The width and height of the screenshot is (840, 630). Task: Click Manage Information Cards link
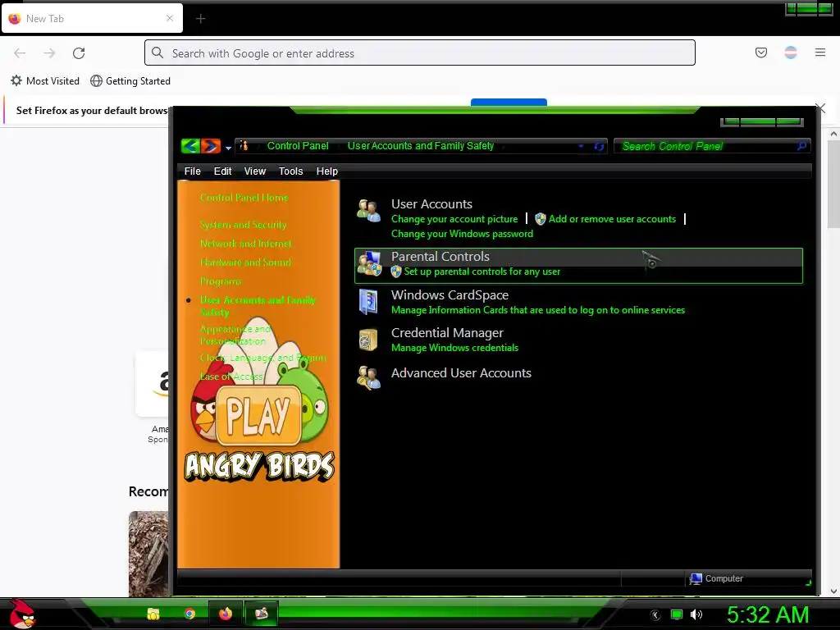(538, 310)
